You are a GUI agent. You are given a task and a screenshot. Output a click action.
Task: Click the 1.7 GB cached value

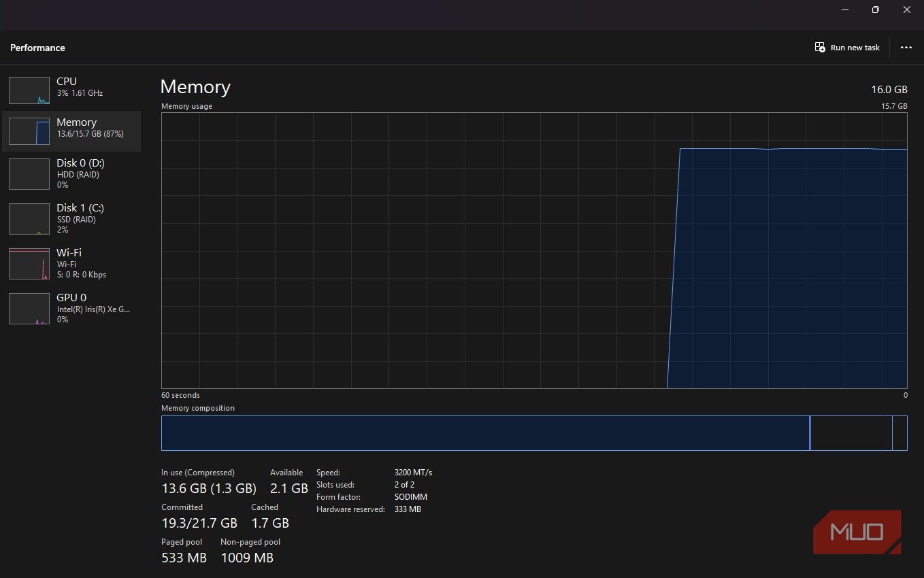(270, 523)
